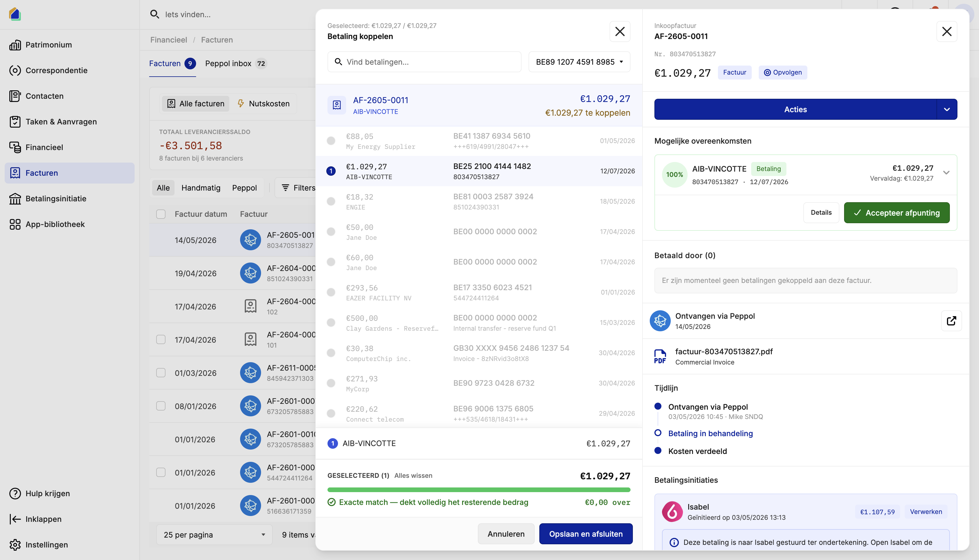The height and width of the screenshot is (560, 979).
Task: Click the AF-2605-0011 invoice link
Action: click(380, 100)
